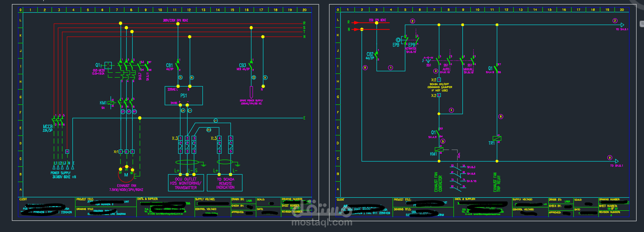Click the W1 wire marker circle below KM1
This screenshot has height=232, width=644.
coord(134,112)
